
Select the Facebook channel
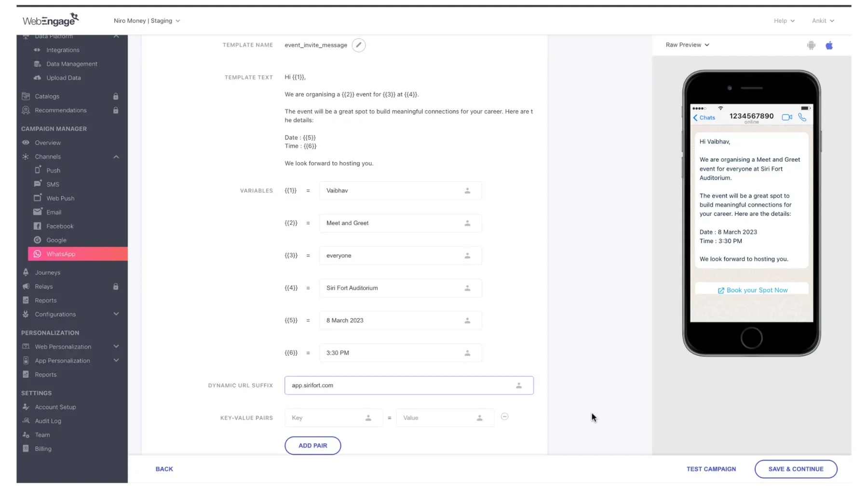coord(60,226)
